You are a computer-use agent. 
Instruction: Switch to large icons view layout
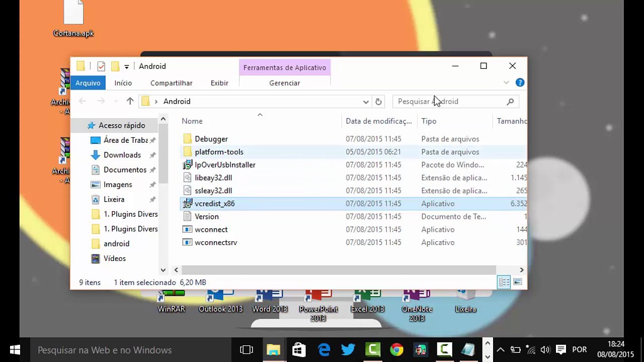point(517,282)
